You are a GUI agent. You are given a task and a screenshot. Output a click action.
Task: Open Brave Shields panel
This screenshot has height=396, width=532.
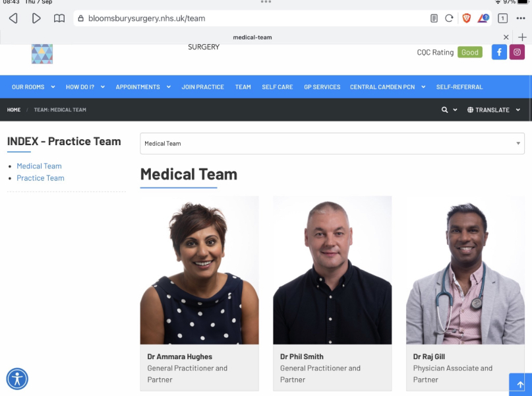tap(466, 18)
